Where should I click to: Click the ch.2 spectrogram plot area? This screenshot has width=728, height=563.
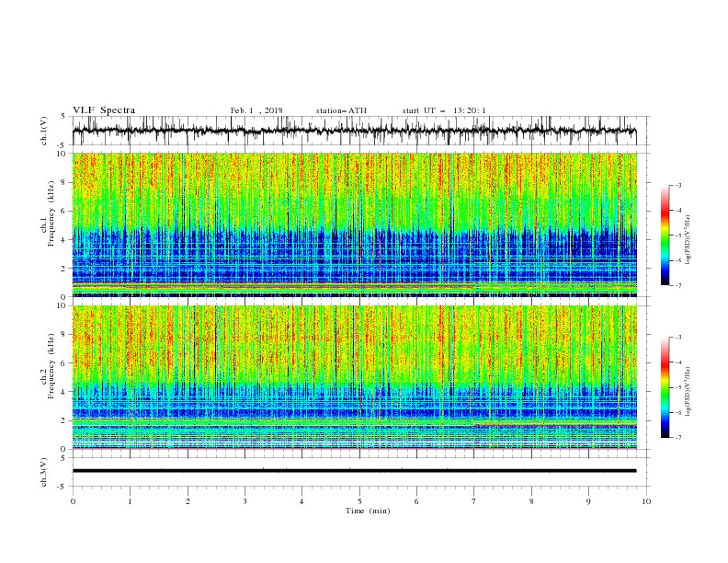pos(355,377)
